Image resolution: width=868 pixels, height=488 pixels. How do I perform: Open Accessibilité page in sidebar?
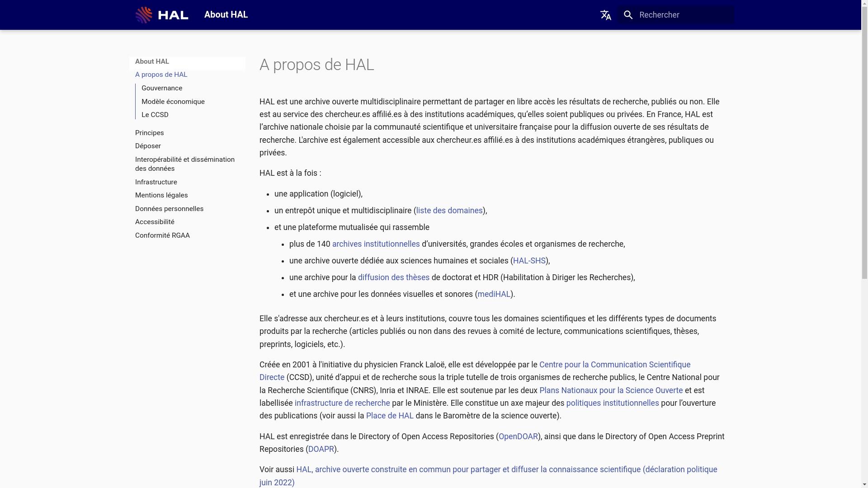[x=155, y=222]
